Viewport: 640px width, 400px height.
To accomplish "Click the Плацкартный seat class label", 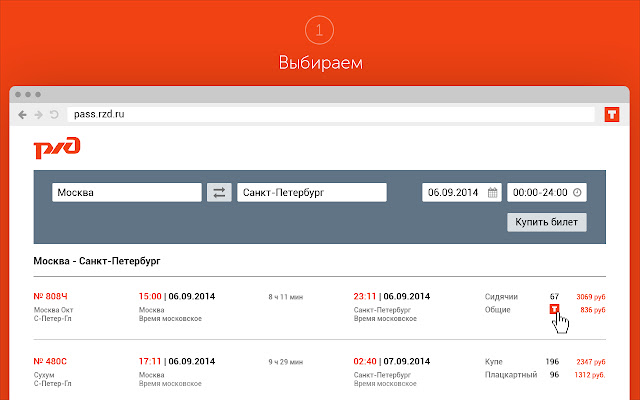I will coord(511,375).
